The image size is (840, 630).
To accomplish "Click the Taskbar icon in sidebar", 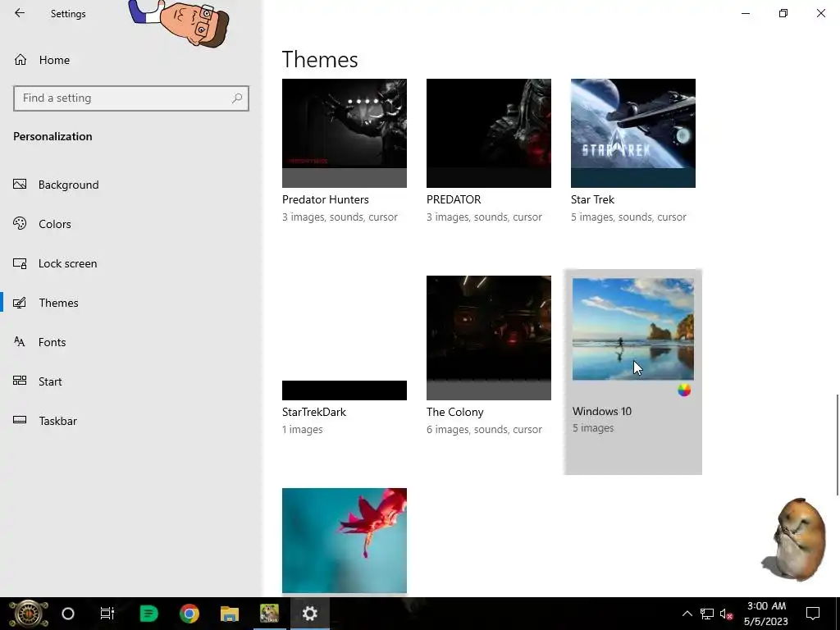I will click(x=20, y=420).
